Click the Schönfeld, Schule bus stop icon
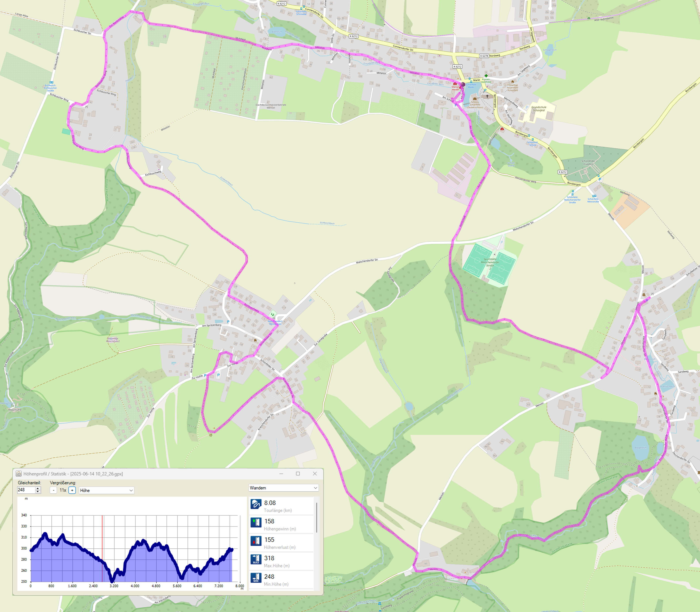 533,140
